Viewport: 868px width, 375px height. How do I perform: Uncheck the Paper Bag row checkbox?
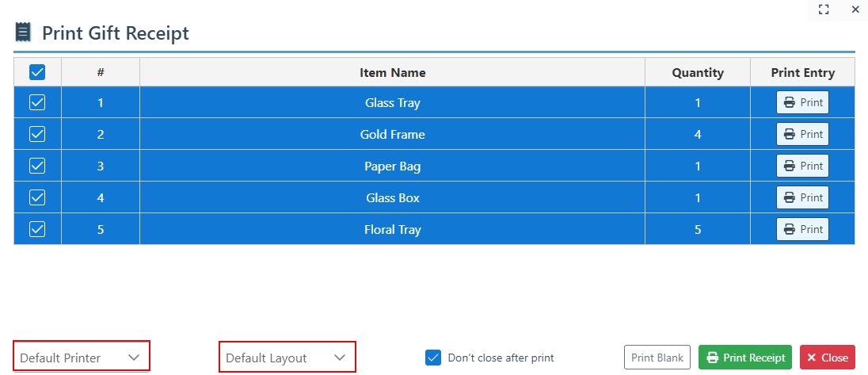click(37, 166)
